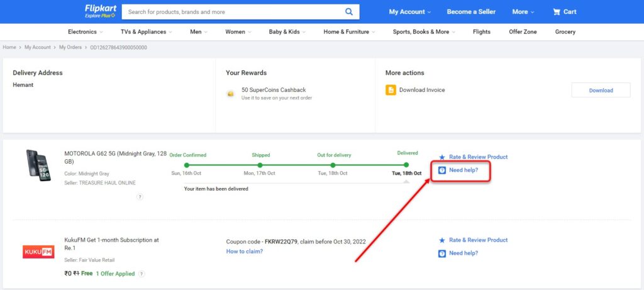Expand the Women category menu
This screenshot has width=644, height=290.
[x=238, y=31]
